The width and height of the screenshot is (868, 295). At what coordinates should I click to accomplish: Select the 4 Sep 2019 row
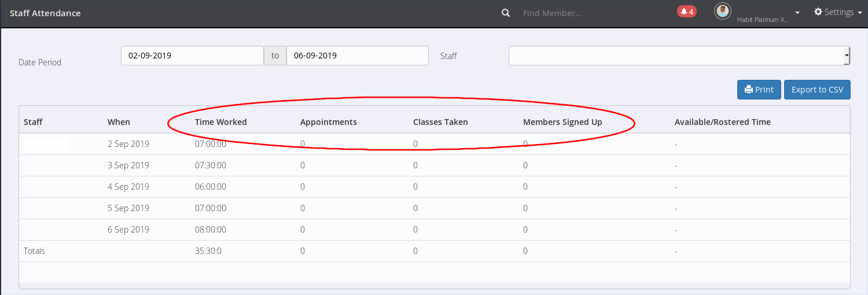[x=128, y=187]
